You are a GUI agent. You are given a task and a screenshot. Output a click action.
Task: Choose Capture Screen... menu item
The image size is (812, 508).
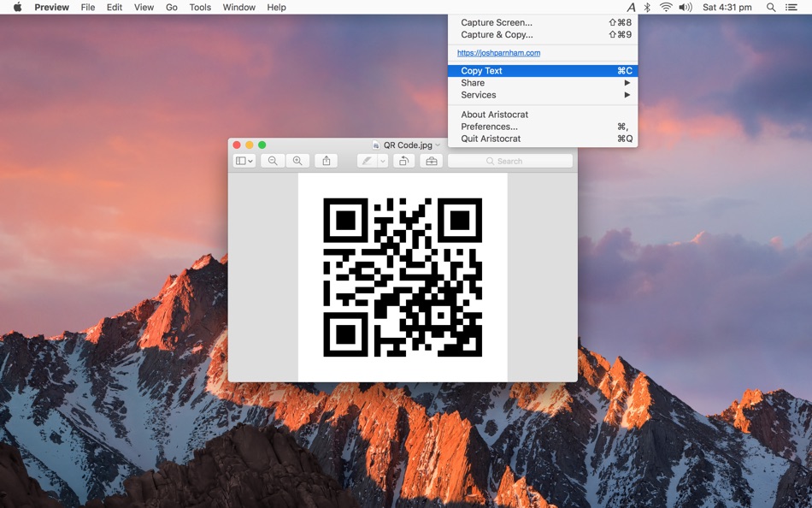pyautogui.click(x=543, y=22)
